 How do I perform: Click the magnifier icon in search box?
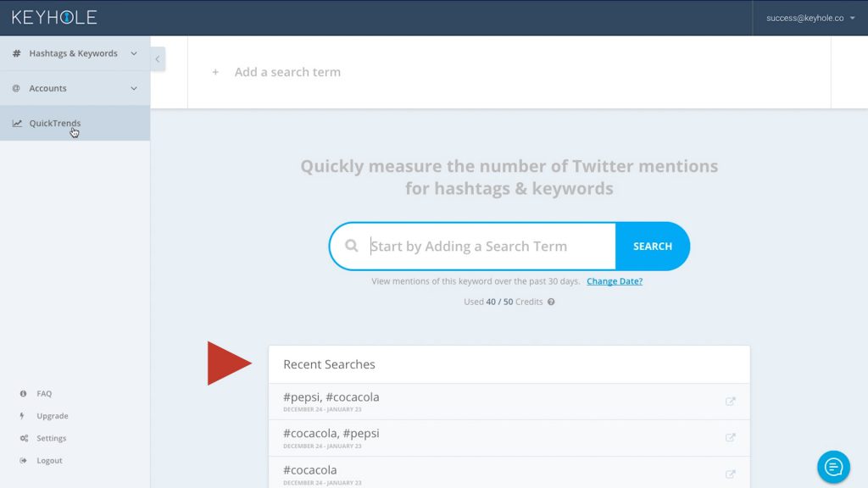pyautogui.click(x=352, y=246)
